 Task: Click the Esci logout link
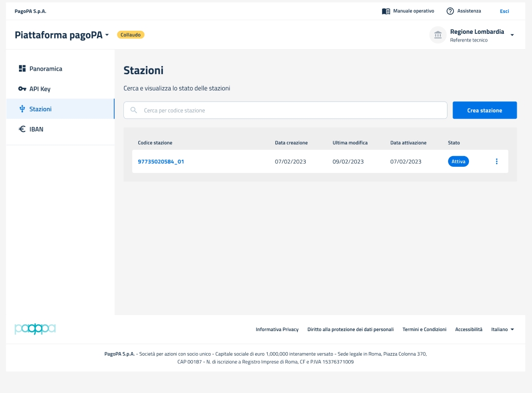504,11
